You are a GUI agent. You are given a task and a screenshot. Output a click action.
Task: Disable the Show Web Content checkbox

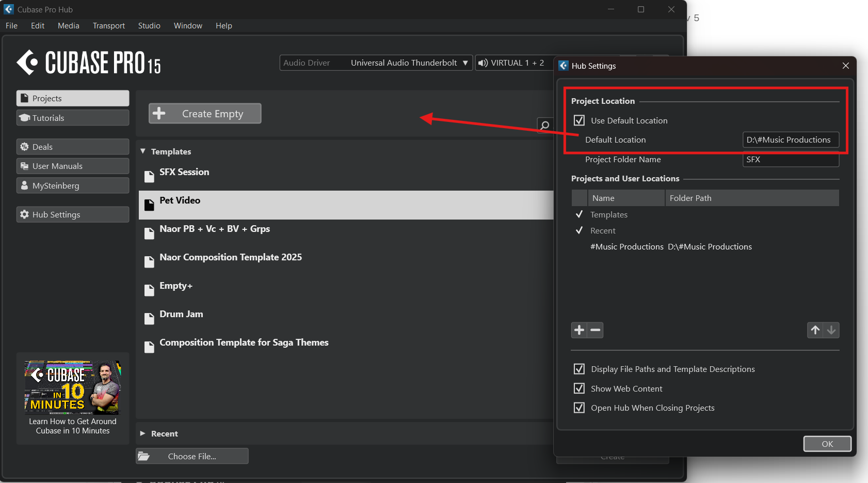click(x=579, y=388)
